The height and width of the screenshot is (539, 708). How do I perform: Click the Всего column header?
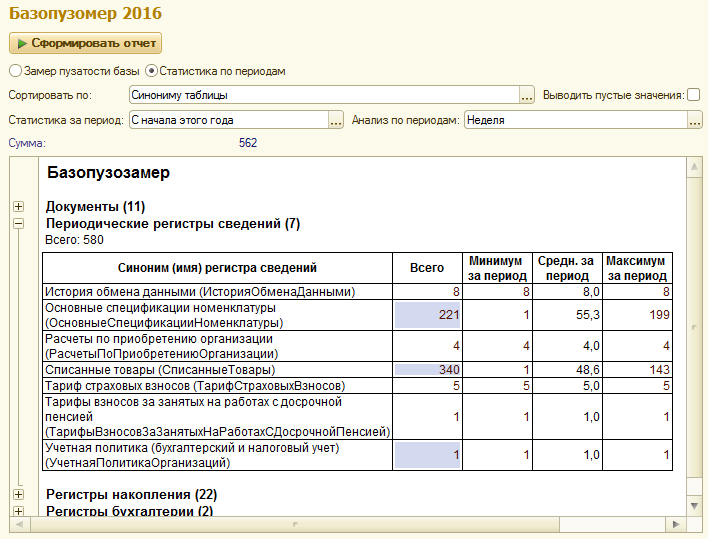coord(427,268)
